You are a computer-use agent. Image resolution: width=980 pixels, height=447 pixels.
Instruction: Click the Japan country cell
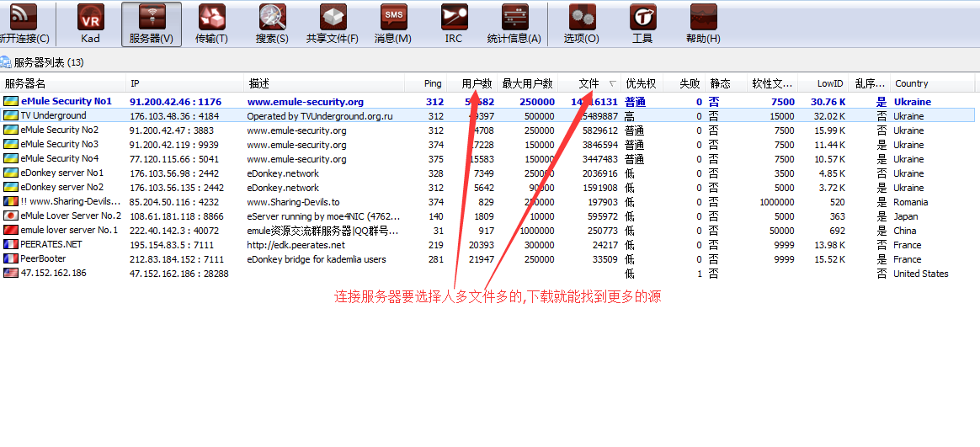click(x=906, y=216)
